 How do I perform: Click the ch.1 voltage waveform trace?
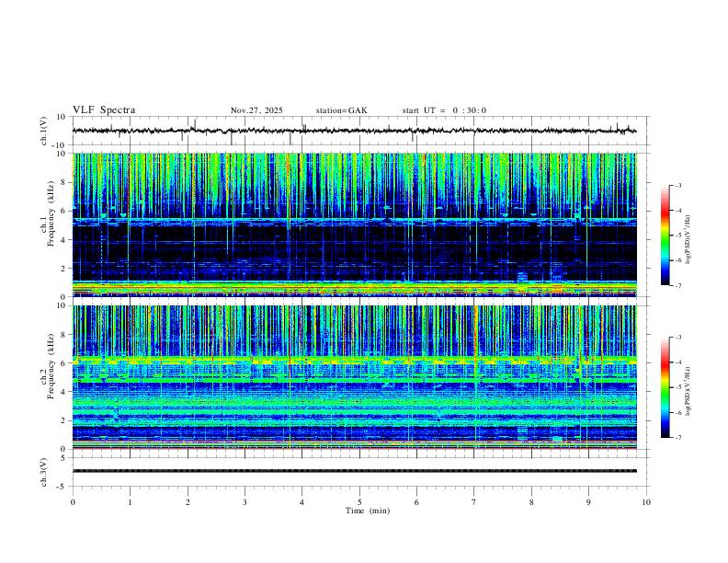coord(354,131)
